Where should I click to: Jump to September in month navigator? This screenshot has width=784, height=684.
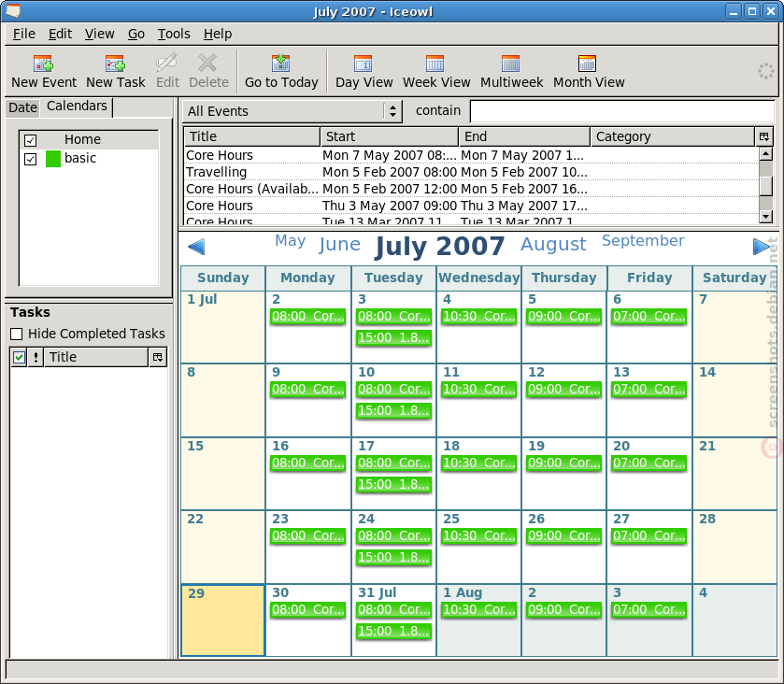point(643,240)
